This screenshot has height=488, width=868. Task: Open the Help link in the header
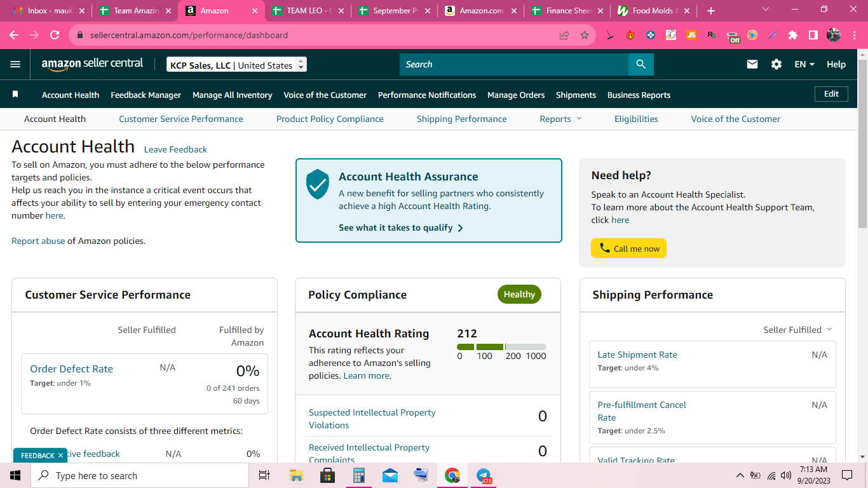836,64
